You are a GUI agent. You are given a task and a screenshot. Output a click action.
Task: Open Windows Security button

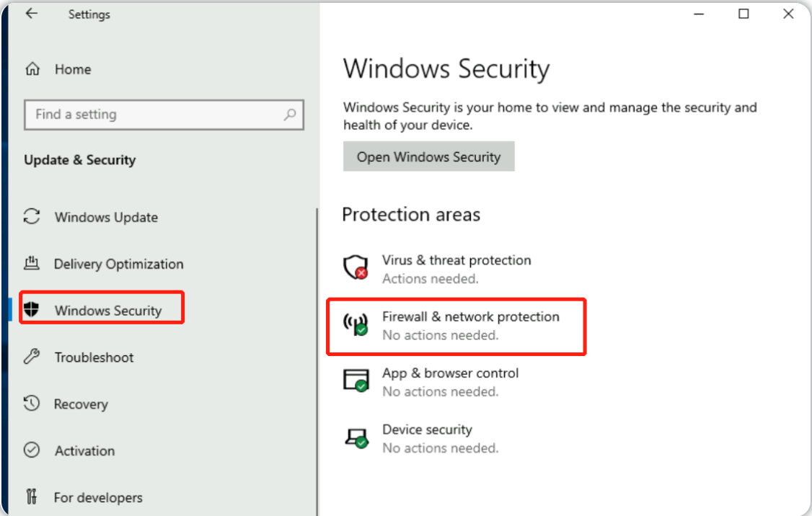[x=429, y=156]
